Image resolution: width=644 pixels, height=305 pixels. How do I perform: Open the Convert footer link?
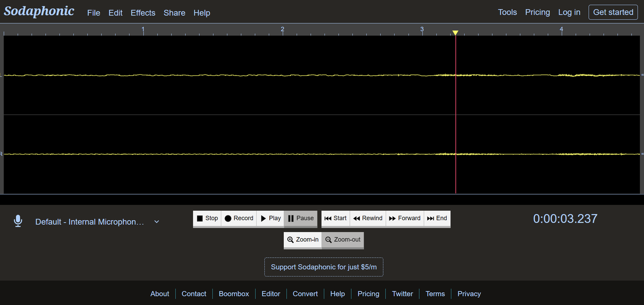click(305, 294)
